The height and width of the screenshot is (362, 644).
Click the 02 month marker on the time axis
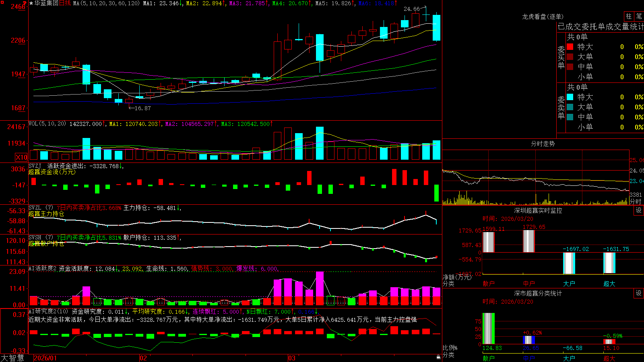(143, 358)
